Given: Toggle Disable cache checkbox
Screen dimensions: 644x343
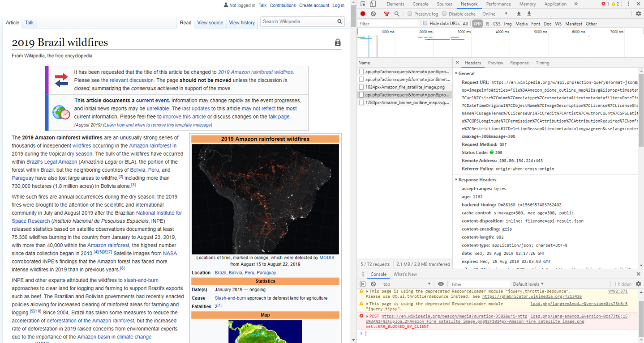Looking at the screenshot, I should coord(444,14).
